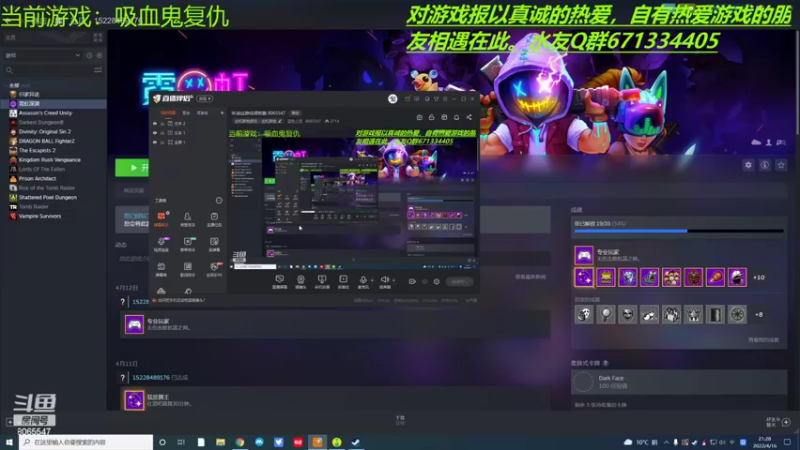
Task: Open Friends and Chat in Steam corner
Action: coord(777,421)
